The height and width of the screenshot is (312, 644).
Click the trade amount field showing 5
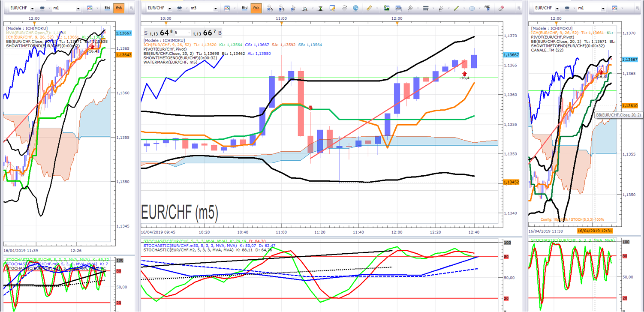pyautogui.click(x=182, y=33)
